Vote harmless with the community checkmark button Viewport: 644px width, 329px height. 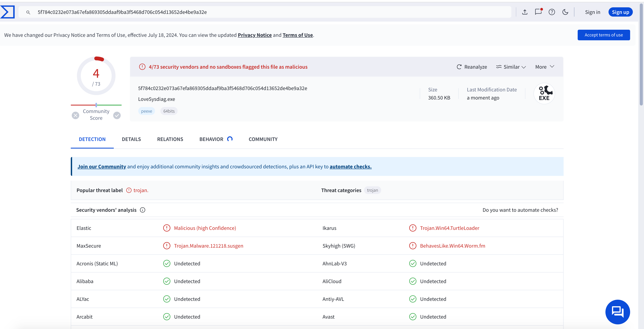pyautogui.click(x=117, y=115)
